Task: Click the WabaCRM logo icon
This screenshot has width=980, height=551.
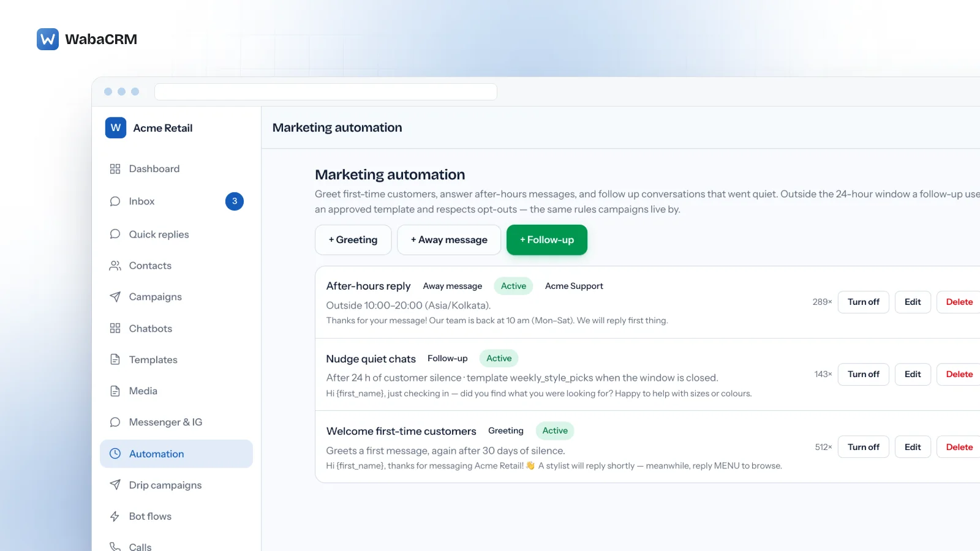Action: 48,39
